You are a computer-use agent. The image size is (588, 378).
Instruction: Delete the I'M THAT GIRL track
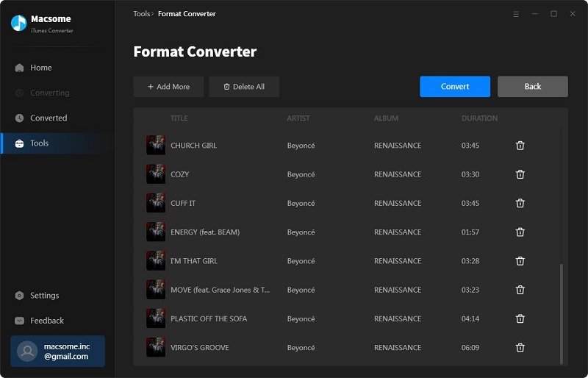click(520, 261)
